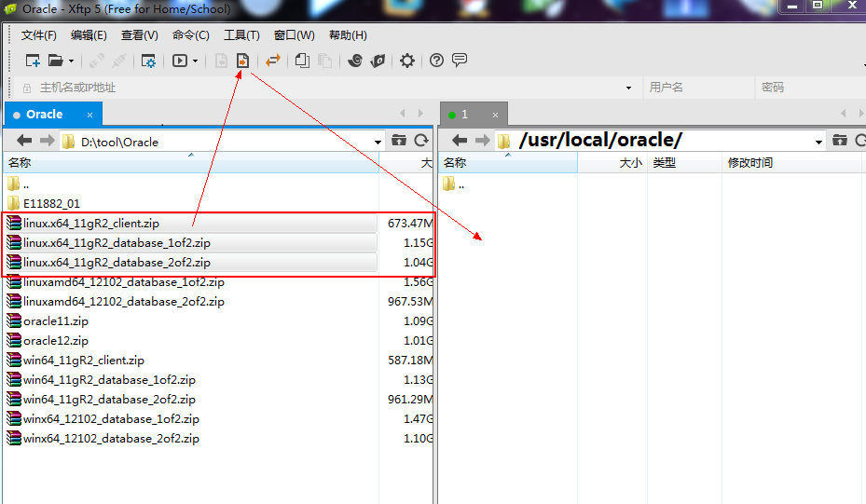
Task: Click the 密码 password field
Action: (x=810, y=88)
